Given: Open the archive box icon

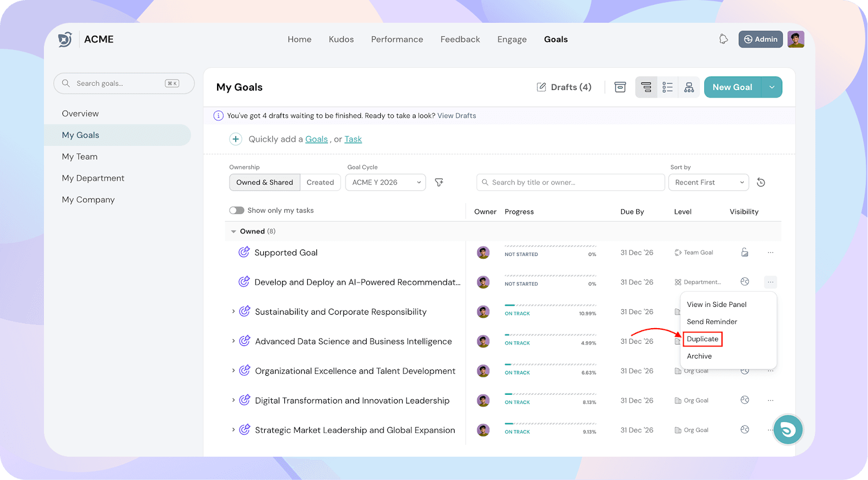Looking at the screenshot, I should [x=620, y=87].
